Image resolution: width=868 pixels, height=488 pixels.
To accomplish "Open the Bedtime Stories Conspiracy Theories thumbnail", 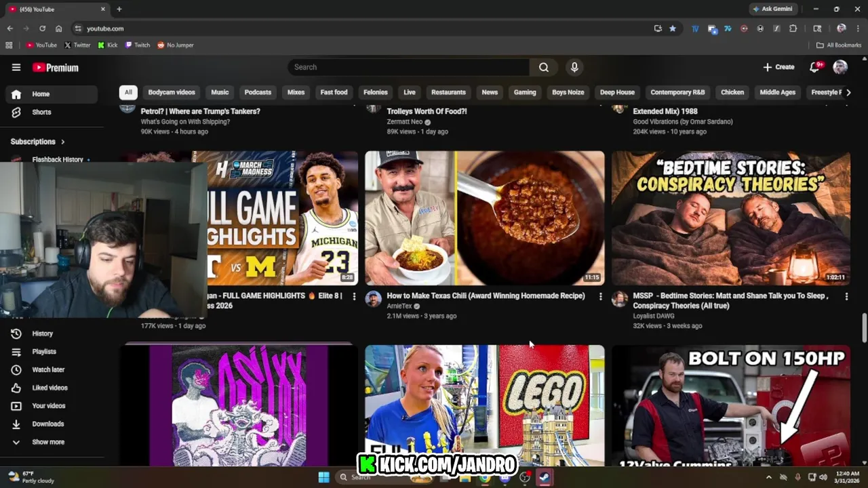I will (x=731, y=218).
